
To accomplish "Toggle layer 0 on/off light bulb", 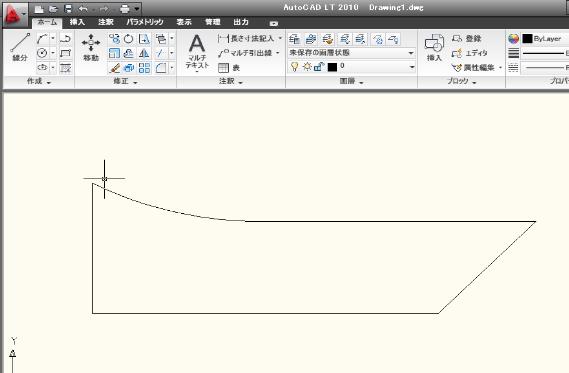I will coord(295,67).
